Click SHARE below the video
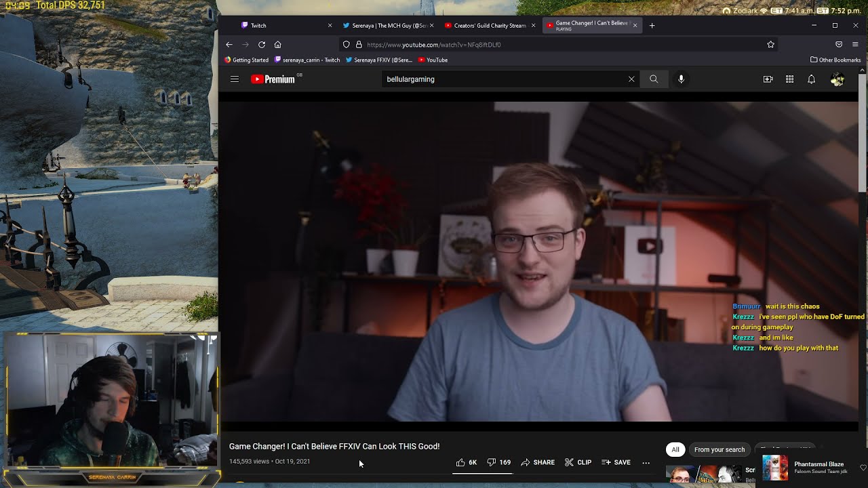This screenshot has height=488, width=868. (x=538, y=462)
